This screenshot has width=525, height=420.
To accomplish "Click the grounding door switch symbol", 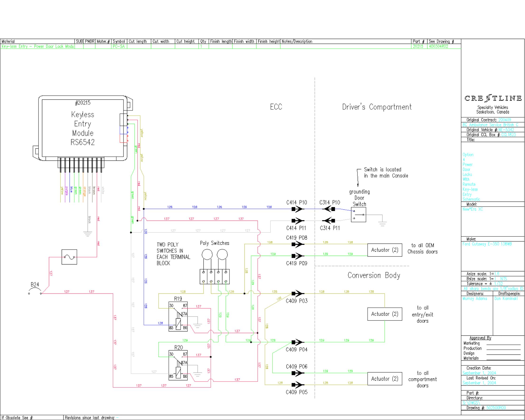I will [358, 215].
